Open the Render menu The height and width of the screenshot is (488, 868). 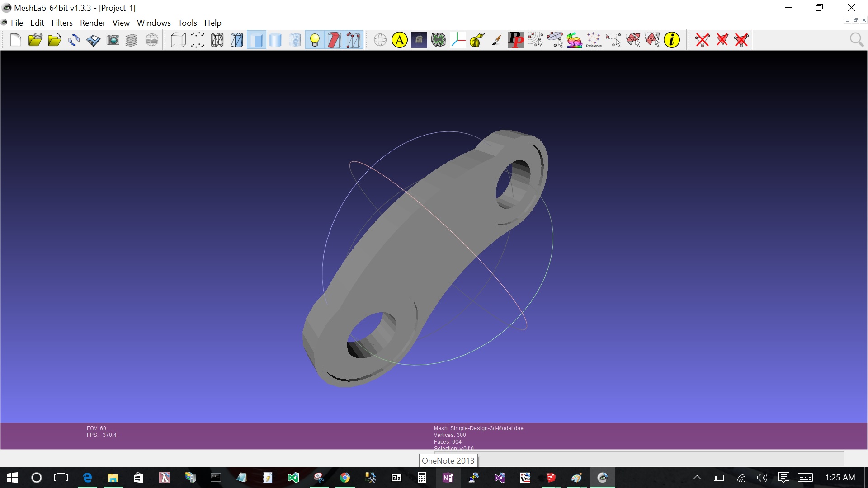pyautogui.click(x=93, y=23)
